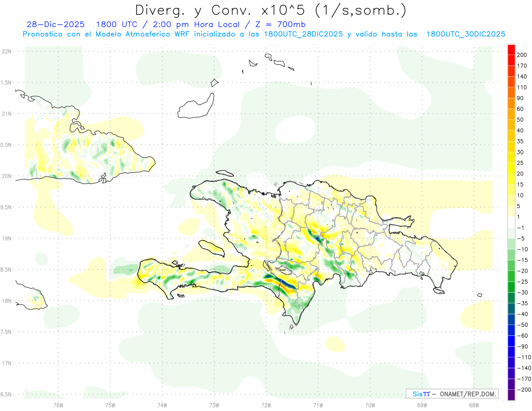Click the '21N' latitude label
The height and width of the screenshot is (411, 532).
(x=6, y=114)
